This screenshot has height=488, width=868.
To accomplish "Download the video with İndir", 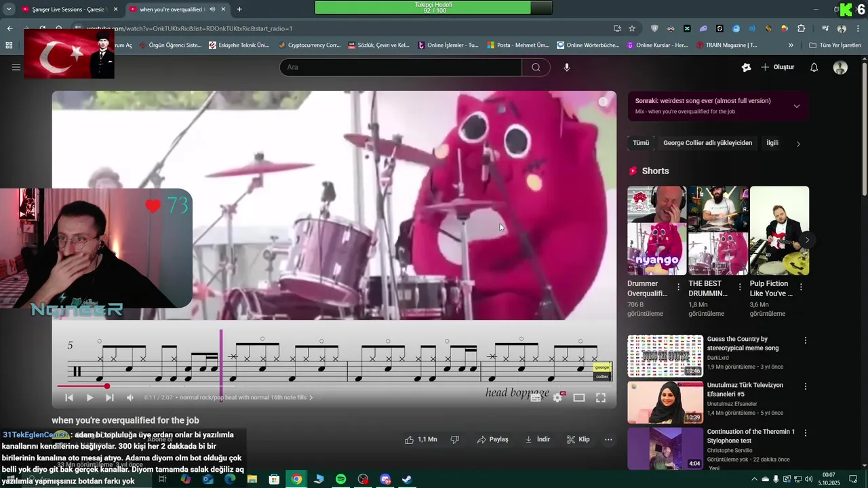I will pos(537,439).
